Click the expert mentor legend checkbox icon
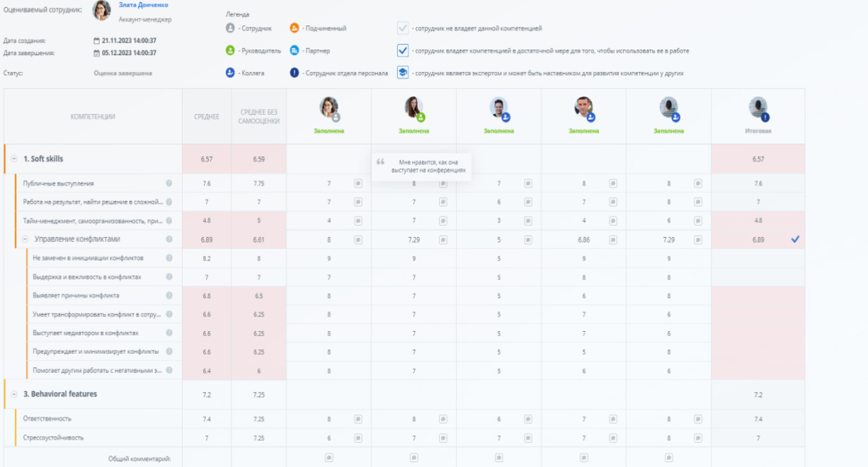868x467 pixels. pyautogui.click(x=403, y=73)
